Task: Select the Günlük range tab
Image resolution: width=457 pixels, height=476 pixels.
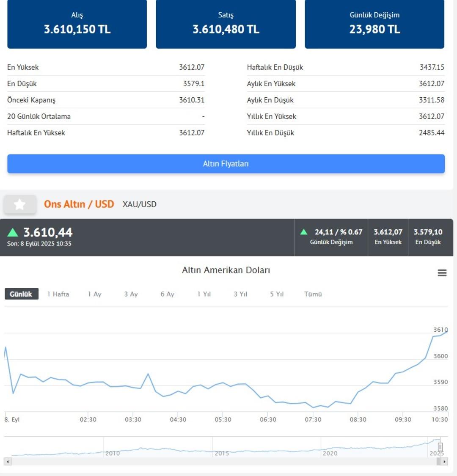Action: click(21, 294)
